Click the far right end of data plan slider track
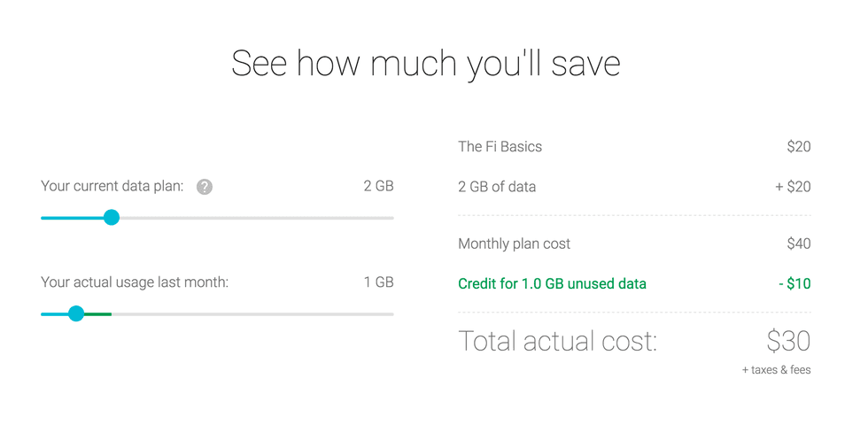868x425 pixels. point(391,218)
